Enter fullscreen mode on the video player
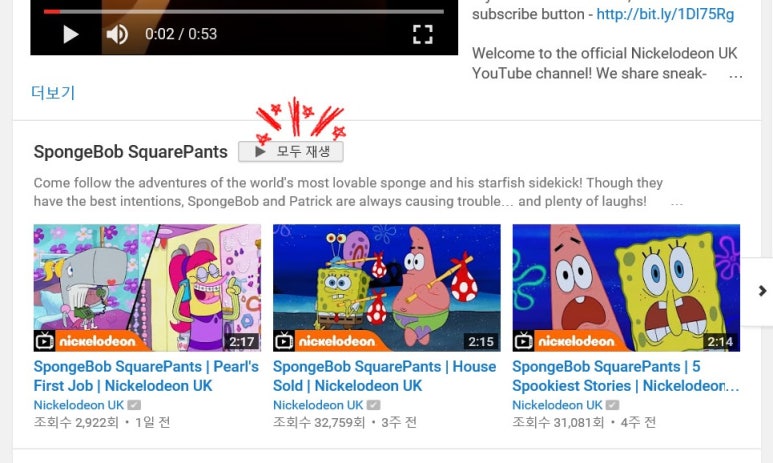This screenshot has height=463, width=773. pos(422,35)
